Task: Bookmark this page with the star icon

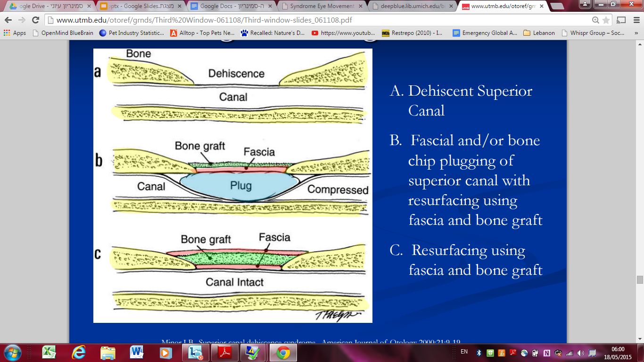Action: tap(606, 20)
